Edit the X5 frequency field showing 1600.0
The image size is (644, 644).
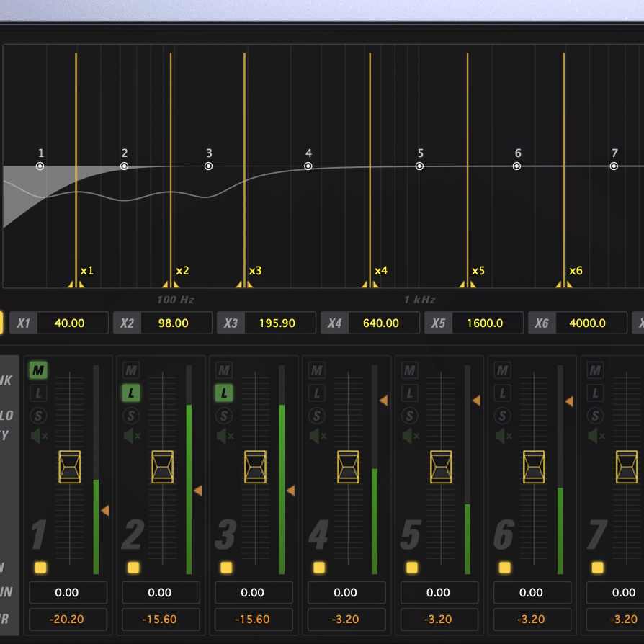pyautogui.click(x=488, y=323)
